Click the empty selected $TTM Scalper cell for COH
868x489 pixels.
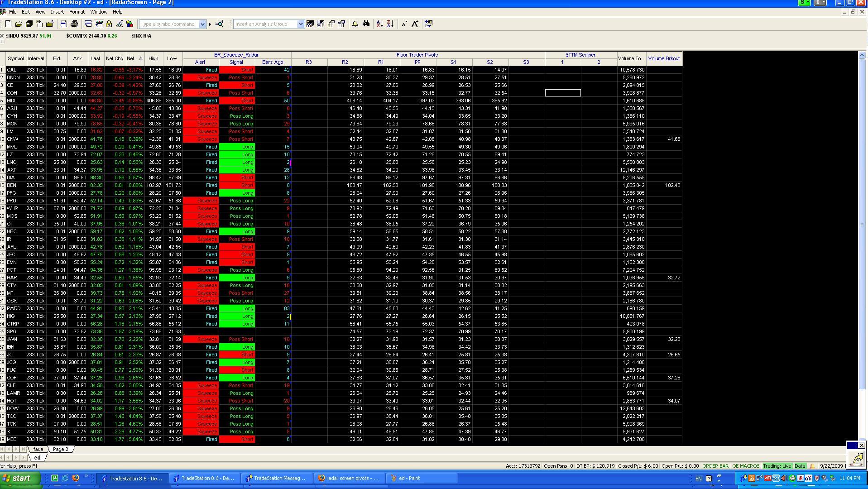pyautogui.click(x=563, y=93)
